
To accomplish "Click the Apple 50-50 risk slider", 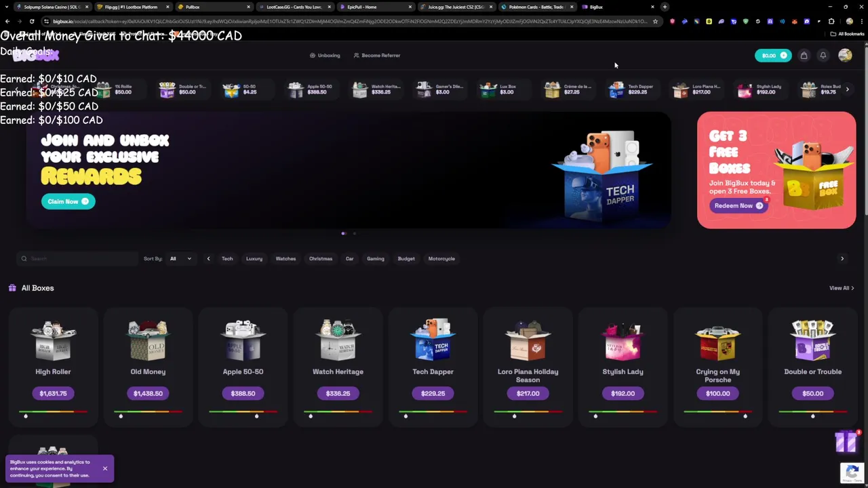I will click(243, 413).
